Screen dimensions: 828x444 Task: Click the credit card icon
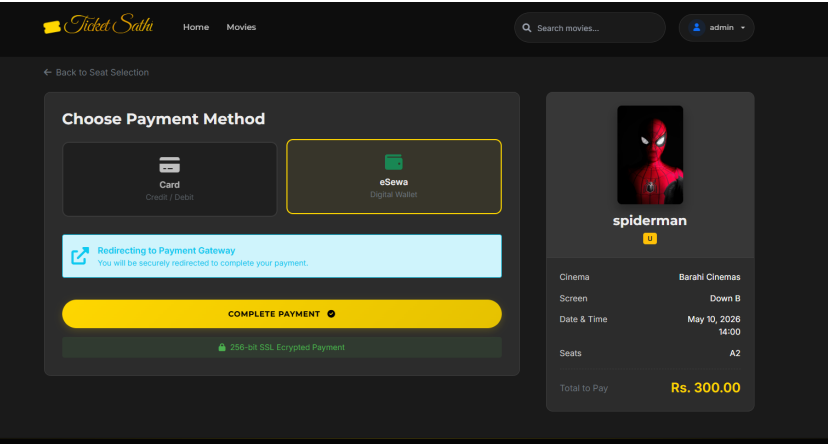click(170, 165)
